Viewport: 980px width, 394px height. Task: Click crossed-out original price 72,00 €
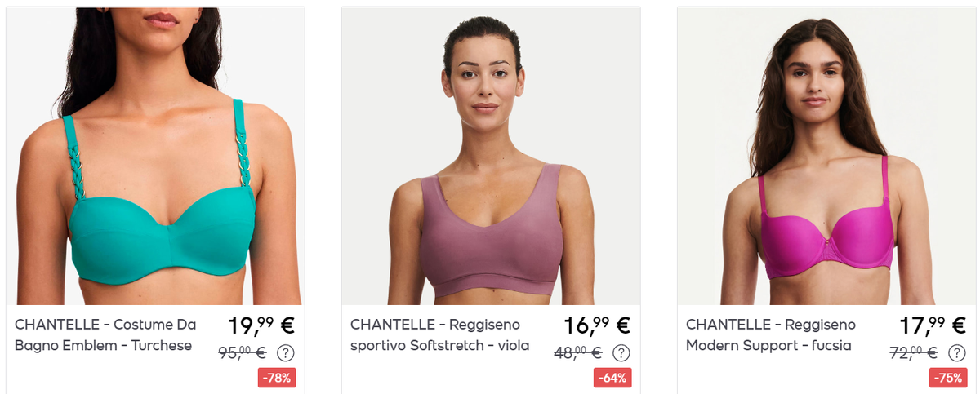click(914, 353)
